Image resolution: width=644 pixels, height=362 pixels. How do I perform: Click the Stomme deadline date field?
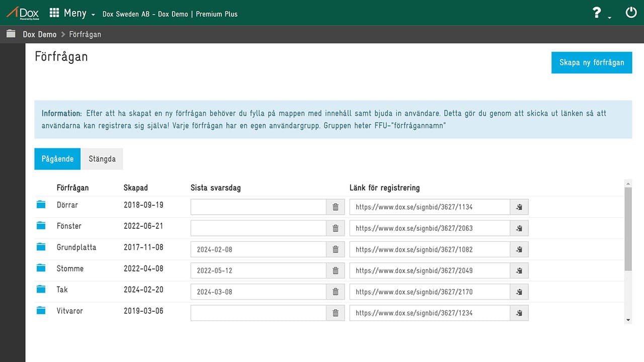(258, 270)
